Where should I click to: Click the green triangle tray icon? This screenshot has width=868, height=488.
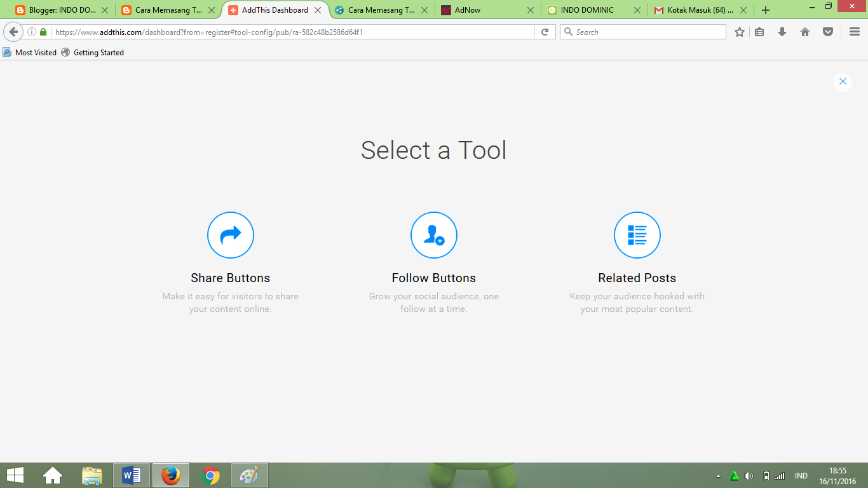[734, 476]
